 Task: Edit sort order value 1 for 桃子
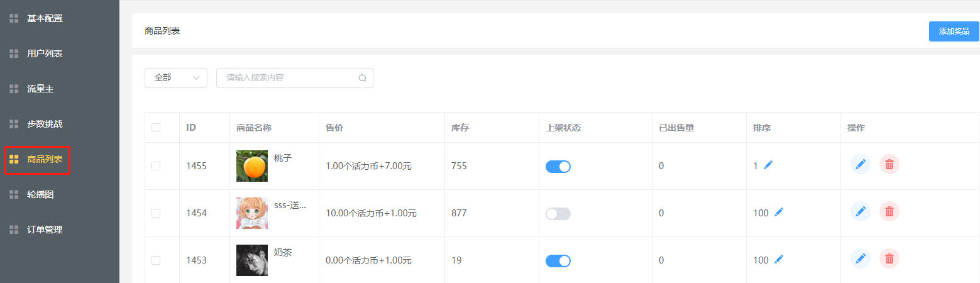tap(768, 165)
